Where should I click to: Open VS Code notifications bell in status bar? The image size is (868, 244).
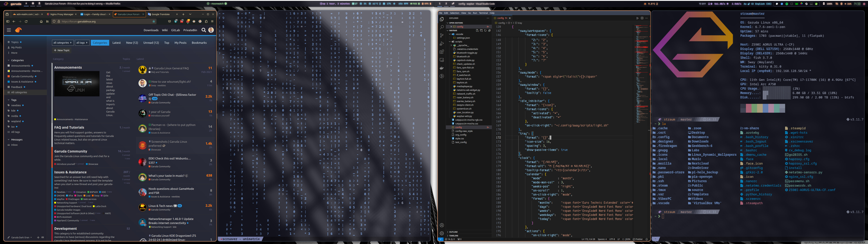[x=647, y=239]
